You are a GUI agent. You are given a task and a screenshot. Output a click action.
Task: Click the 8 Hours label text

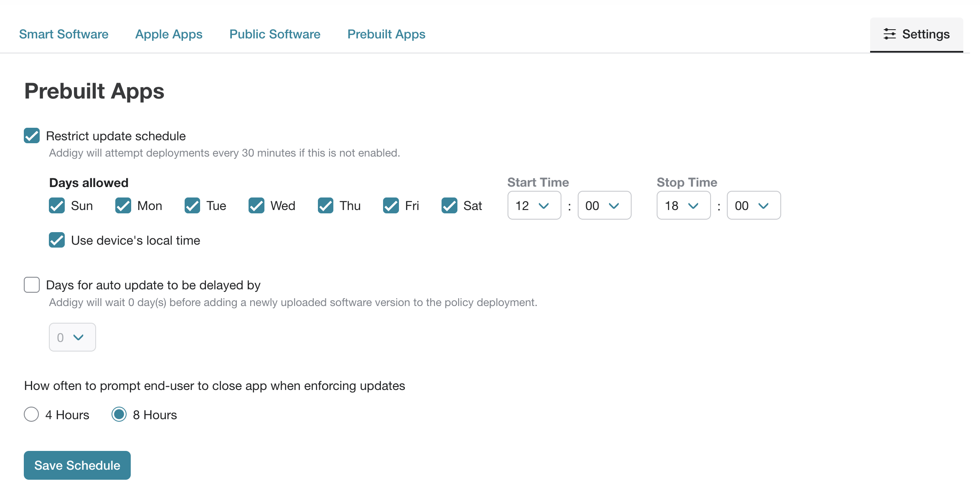click(155, 415)
